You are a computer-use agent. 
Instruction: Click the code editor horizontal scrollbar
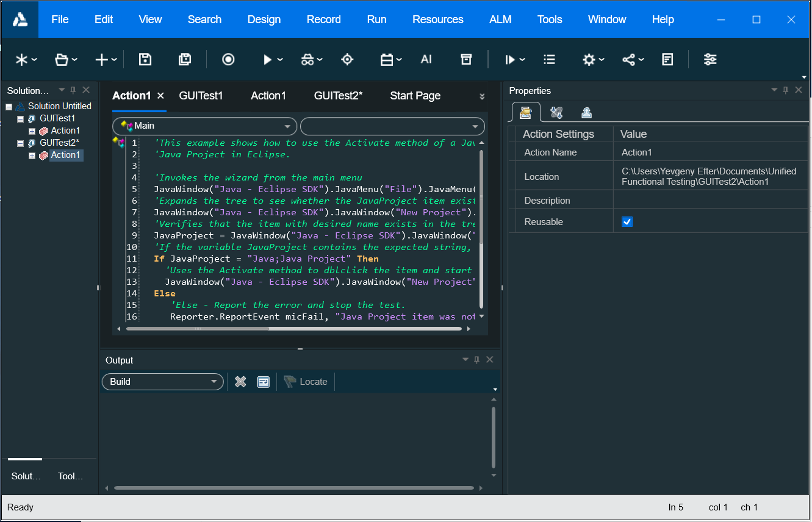point(198,329)
